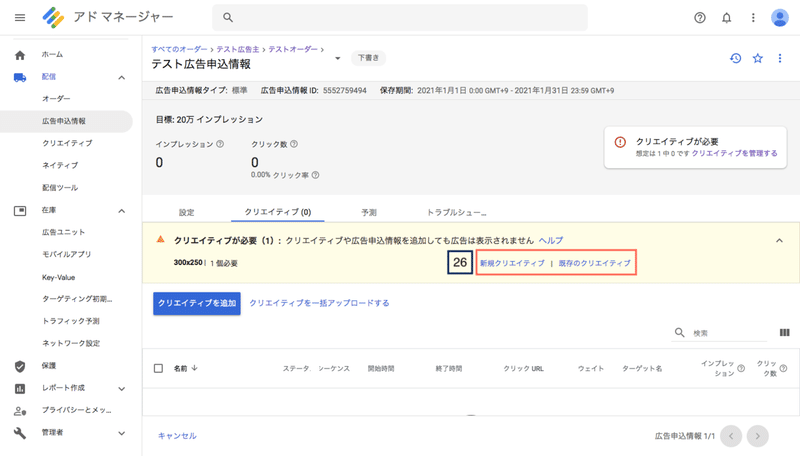Star this line item as favorite
The height and width of the screenshot is (456, 800).
click(x=758, y=58)
